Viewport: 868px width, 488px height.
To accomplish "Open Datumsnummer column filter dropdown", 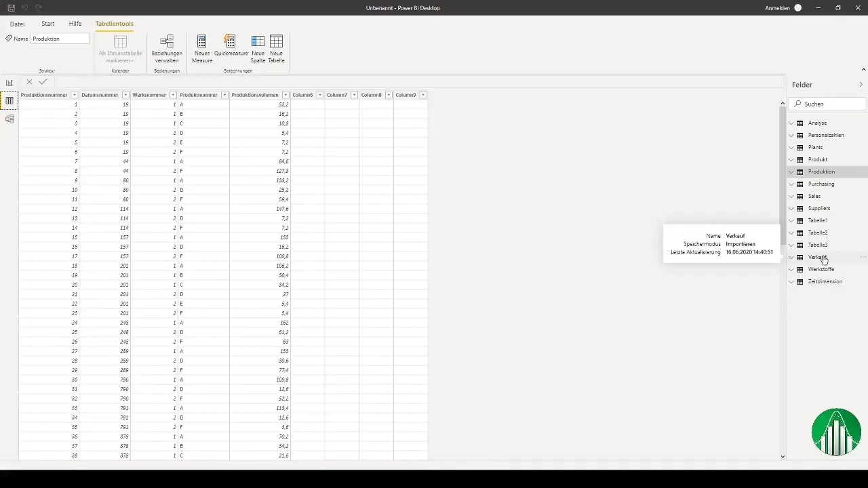I will click(125, 95).
